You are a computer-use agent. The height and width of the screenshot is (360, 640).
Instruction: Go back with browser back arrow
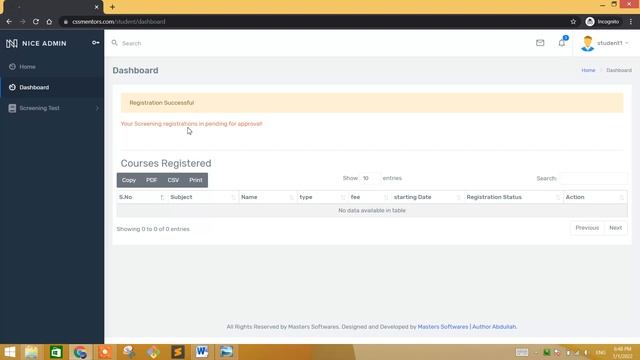pos(9,22)
